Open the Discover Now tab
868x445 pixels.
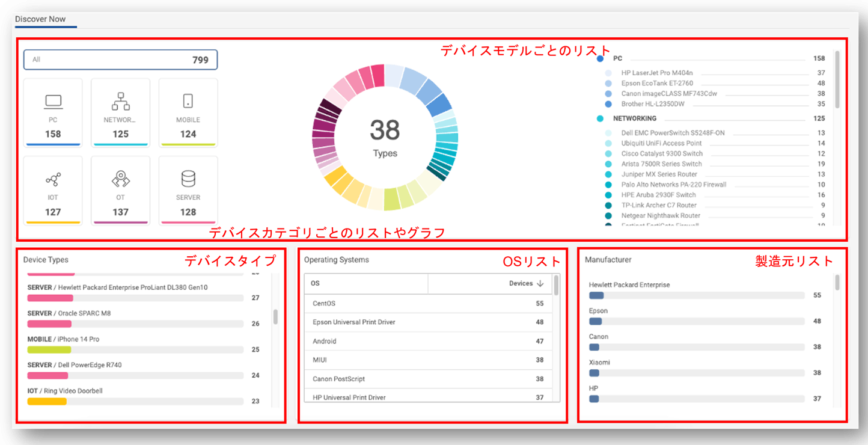pyautogui.click(x=40, y=19)
